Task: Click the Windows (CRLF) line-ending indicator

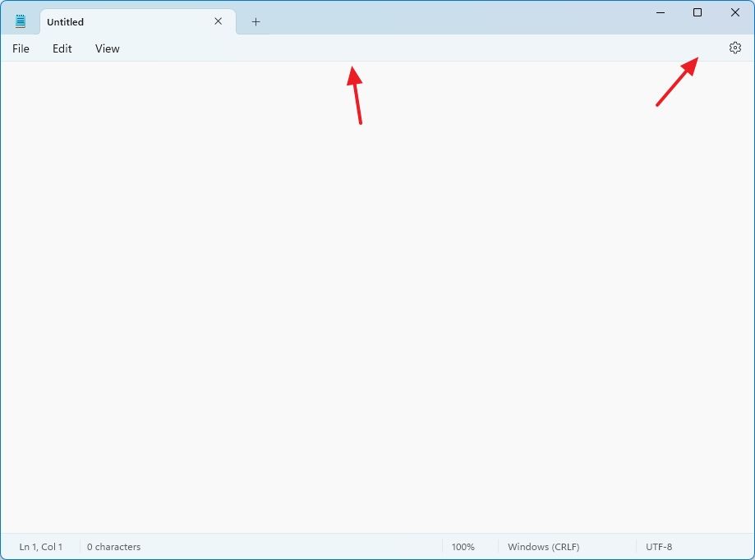Action: coord(543,546)
